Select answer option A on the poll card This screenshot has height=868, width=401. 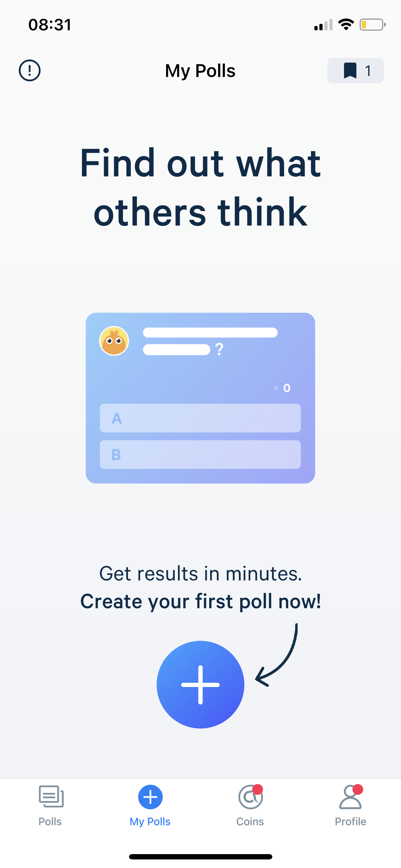coord(200,419)
